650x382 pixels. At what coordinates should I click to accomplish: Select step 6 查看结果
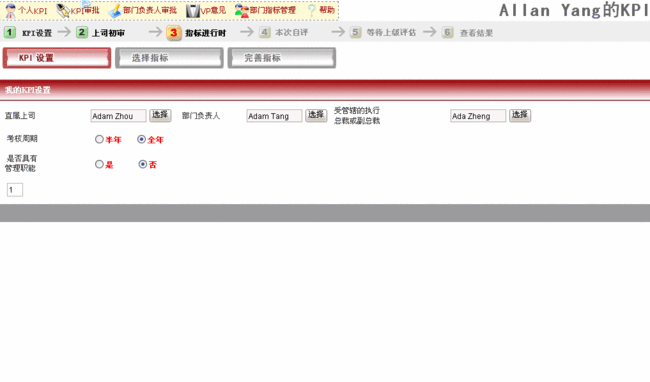tap(467, 32)
